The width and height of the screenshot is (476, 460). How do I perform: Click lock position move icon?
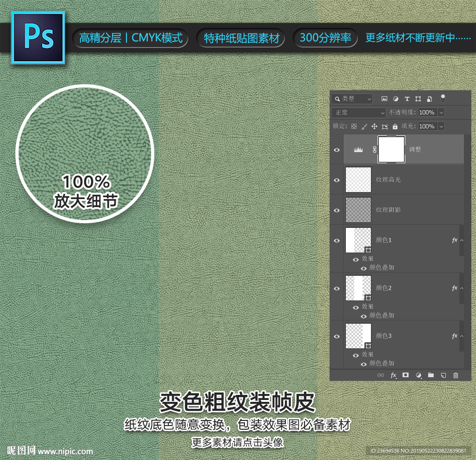click(374, 127)
